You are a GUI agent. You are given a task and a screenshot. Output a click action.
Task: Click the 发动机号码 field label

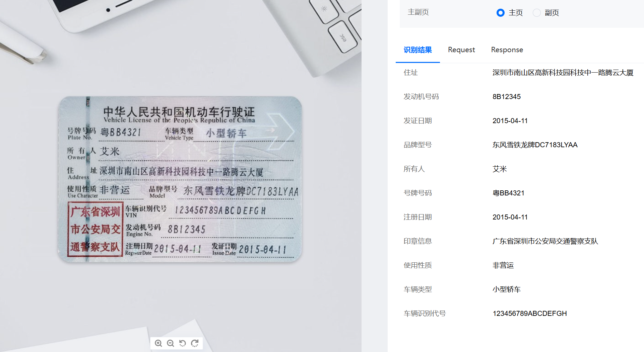421,97
